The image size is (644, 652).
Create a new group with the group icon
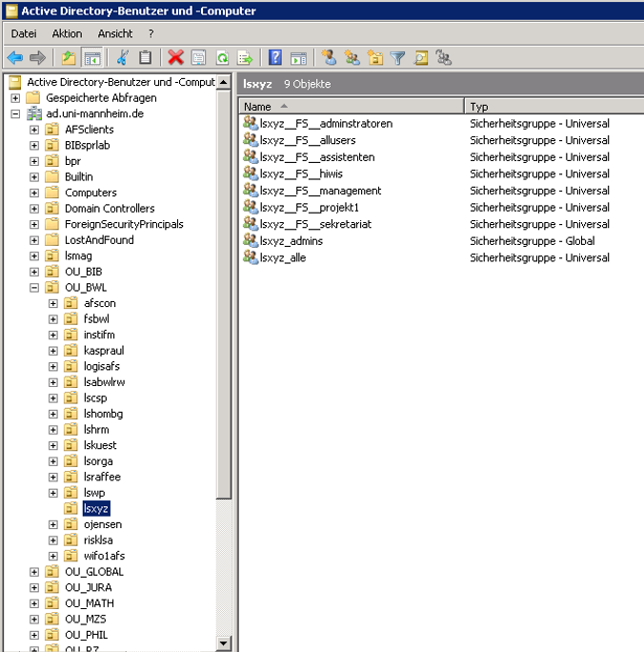tap(352, 57)
